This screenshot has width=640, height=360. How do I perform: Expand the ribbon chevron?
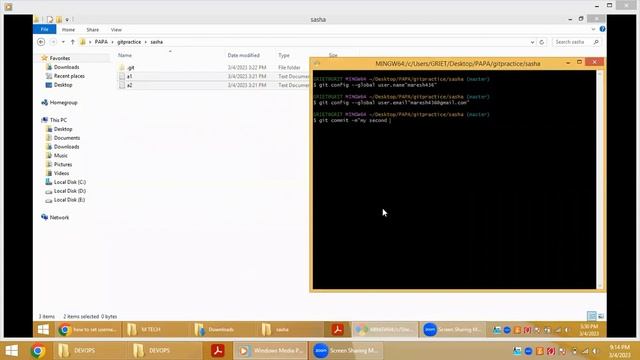pos(593,29)
